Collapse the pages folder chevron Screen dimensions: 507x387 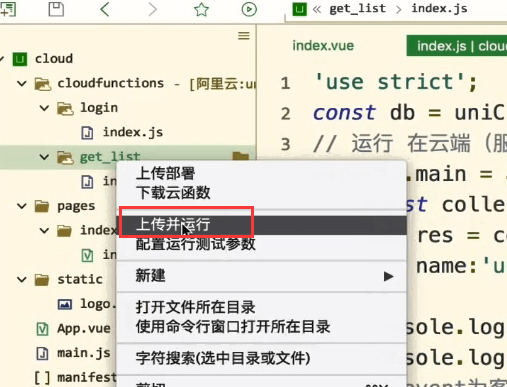click(22, 206)
